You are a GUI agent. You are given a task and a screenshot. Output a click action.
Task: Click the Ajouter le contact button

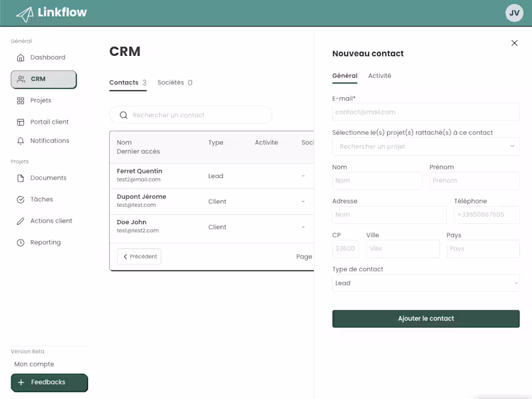pos(426,319)
